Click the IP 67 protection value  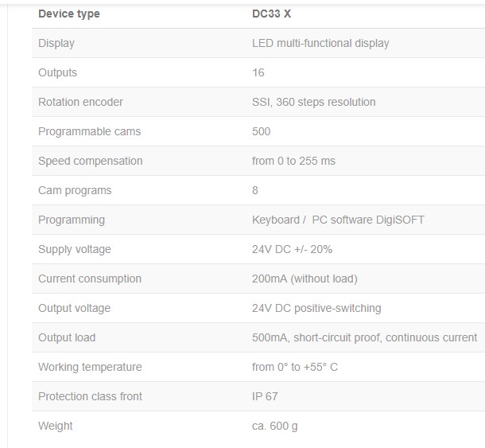click(x=265, y=396)
